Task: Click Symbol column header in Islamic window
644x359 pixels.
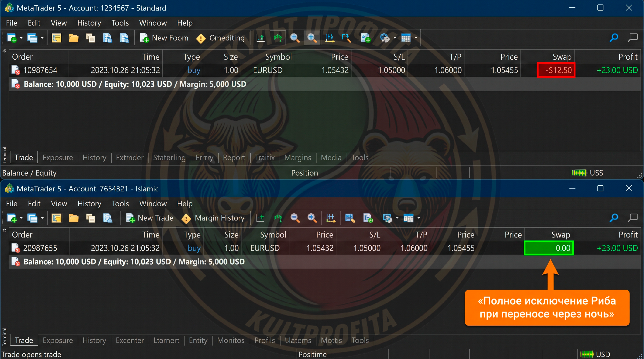Action: 273,235
